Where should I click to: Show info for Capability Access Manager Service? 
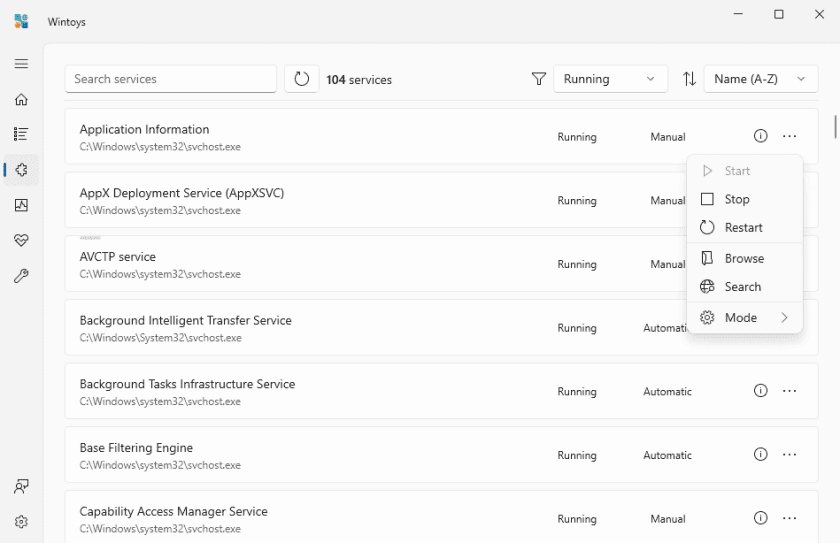[761, 518]
